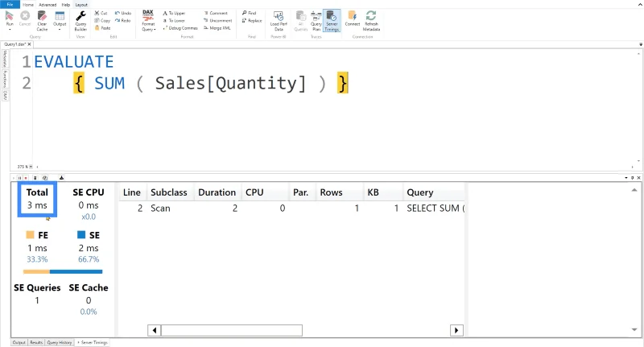
Task: Convert selection To Upper case
Action: coord(174,13)
